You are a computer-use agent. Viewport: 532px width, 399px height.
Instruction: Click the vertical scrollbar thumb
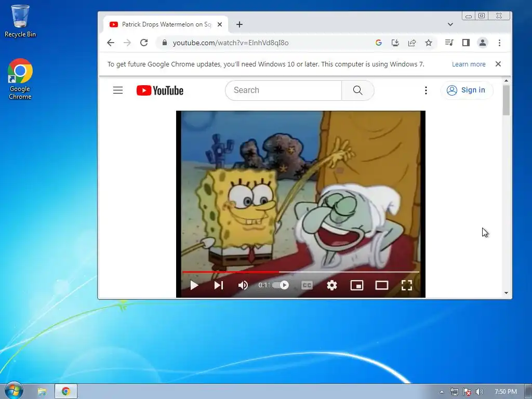(506, 100)
